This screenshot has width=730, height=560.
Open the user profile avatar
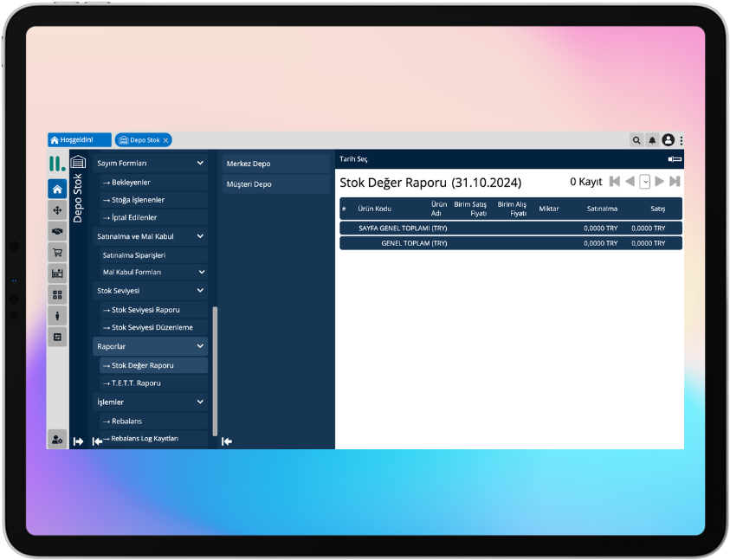(x=668, y=140)
